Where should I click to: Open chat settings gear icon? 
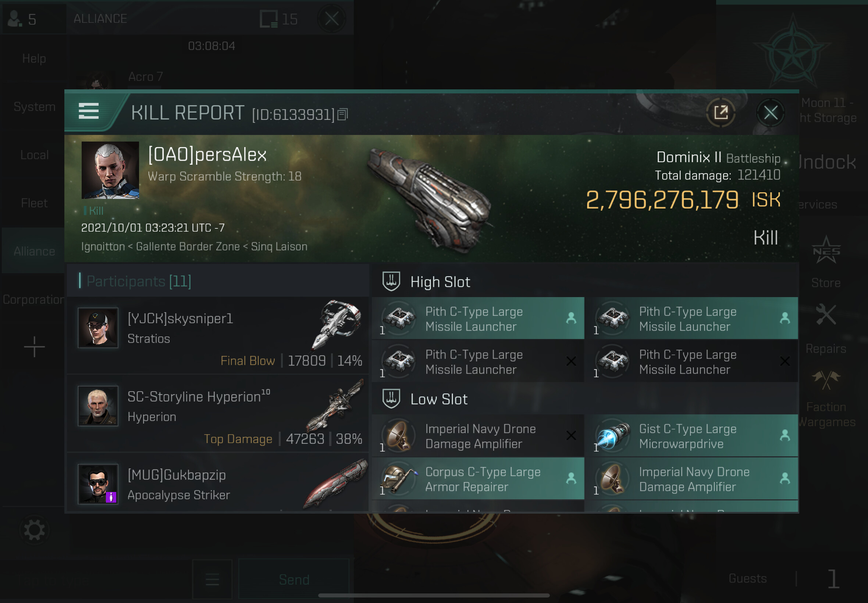[x=34, y=530]
